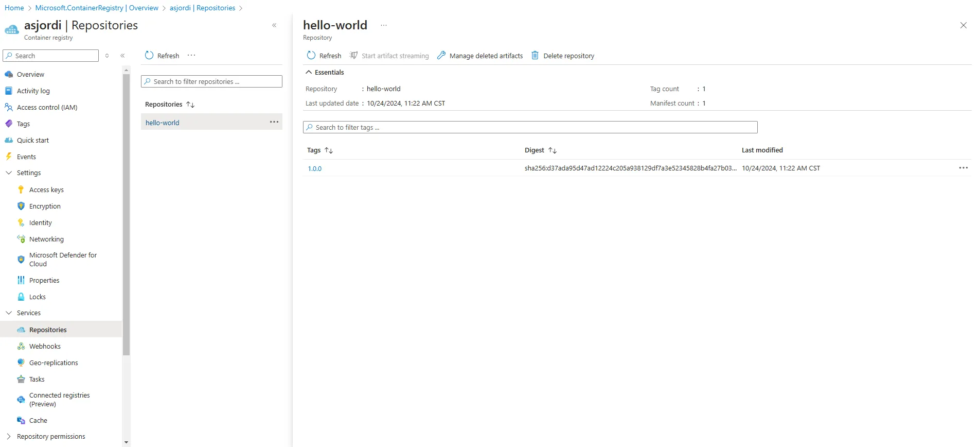Collapse the sidebar menu with double chevron
Viewport: 980px width, 447px height.
(x=122, y=56)
